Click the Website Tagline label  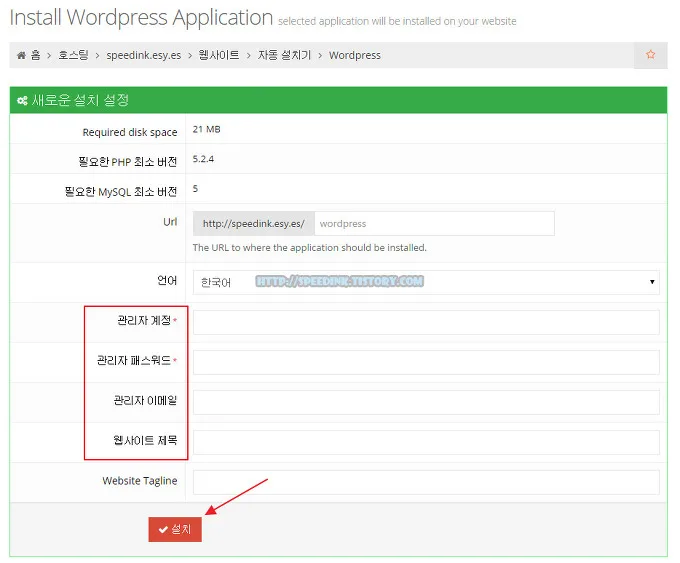pos(140,481)
